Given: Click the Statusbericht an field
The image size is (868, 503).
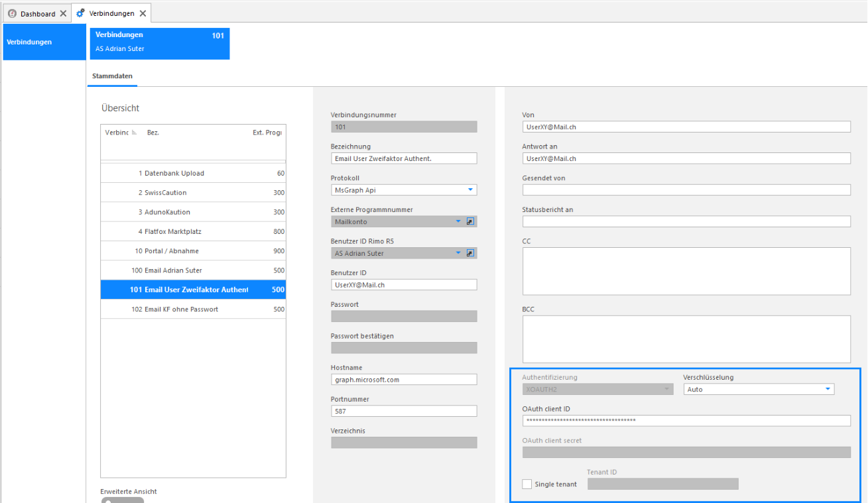Looking at the screenshot, I should pyautogui.click(x=686, y=221).
